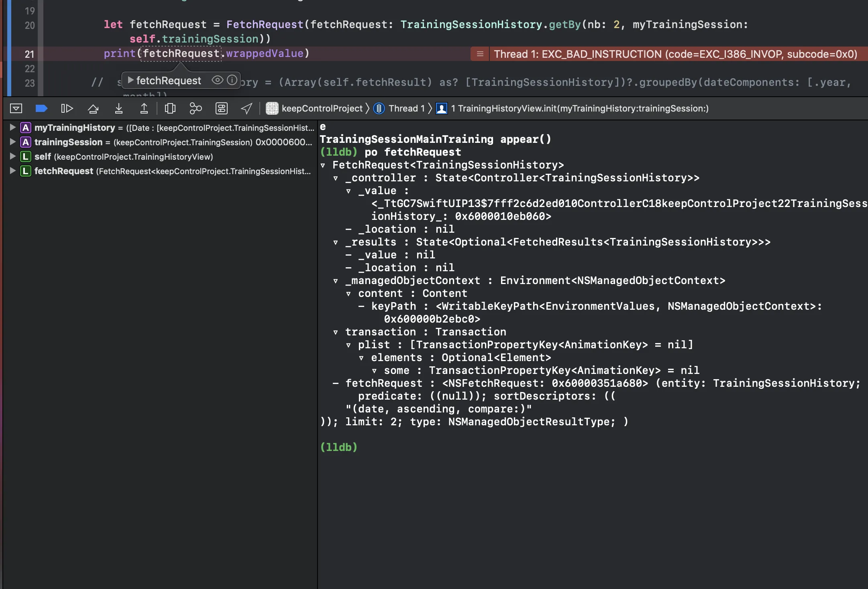Expand the self variable row

pos(12,156)
